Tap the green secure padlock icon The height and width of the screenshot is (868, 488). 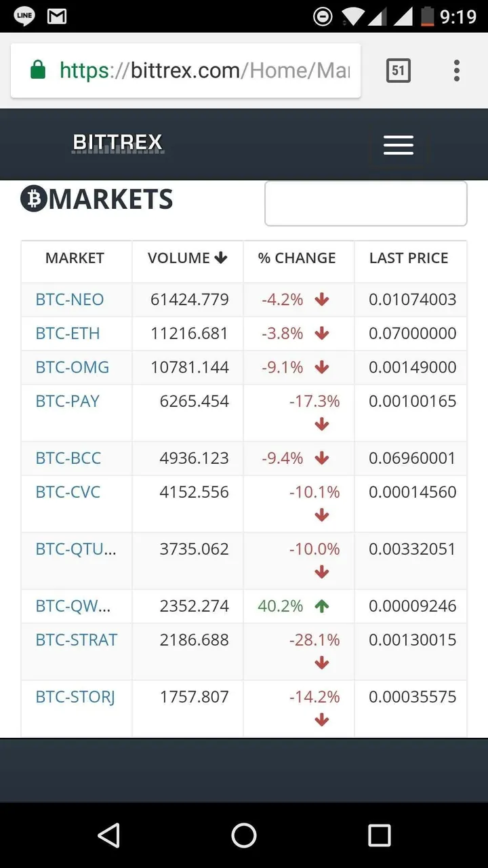[x=38, y=71]
